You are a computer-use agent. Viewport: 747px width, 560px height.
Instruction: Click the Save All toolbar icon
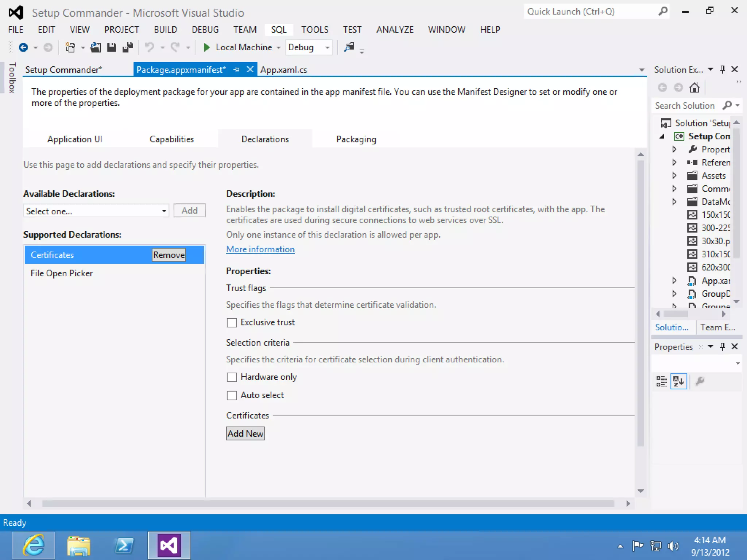128,47
